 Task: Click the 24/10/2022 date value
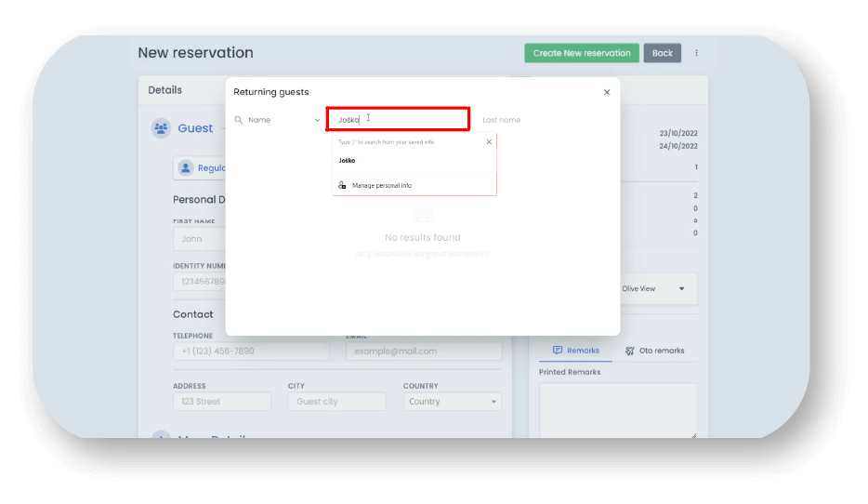coord(678,146)
